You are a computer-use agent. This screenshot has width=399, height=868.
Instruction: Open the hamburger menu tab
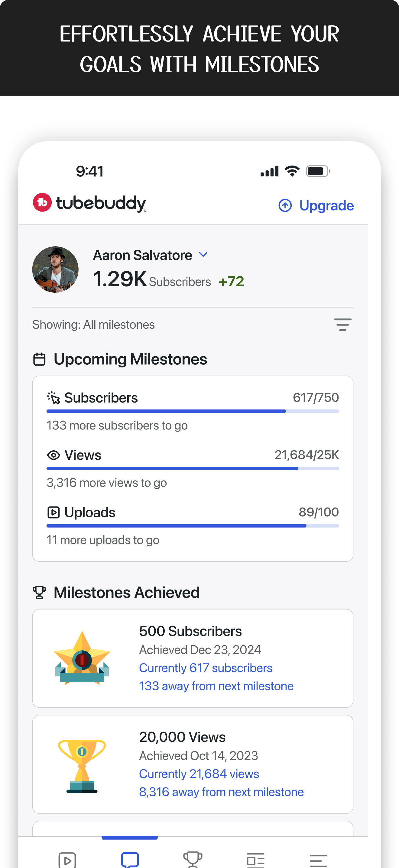(318, 861)
